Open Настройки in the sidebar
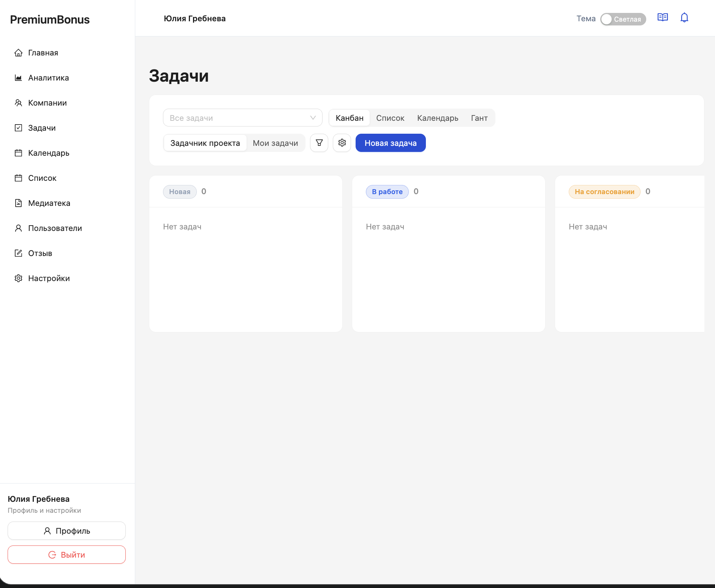Screen dimensions: 715x588 (x=49, y=278)
